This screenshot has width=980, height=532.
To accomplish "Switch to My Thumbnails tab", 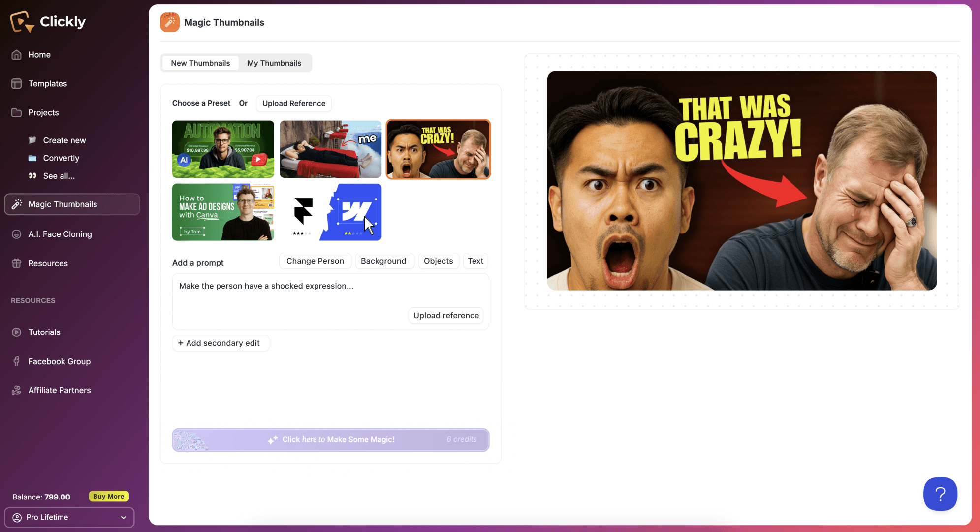I will pyautogui.click(x=274, y=63).
